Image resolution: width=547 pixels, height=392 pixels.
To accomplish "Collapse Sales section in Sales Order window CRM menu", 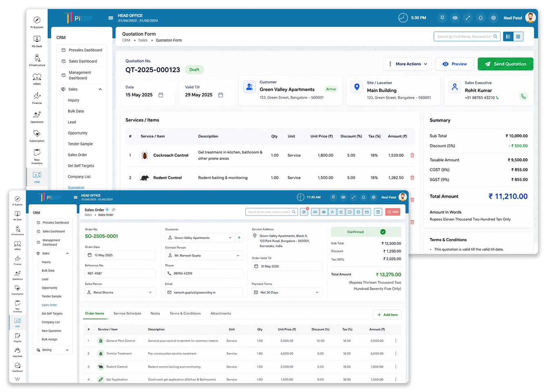I will (x=67, y=254).
